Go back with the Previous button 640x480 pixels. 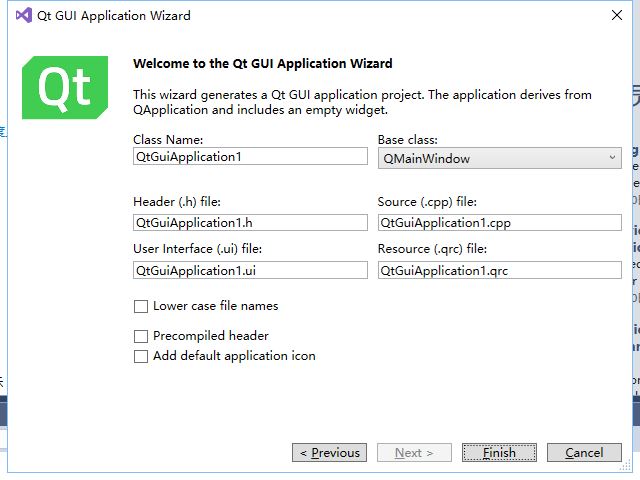(x=330, y=453)
